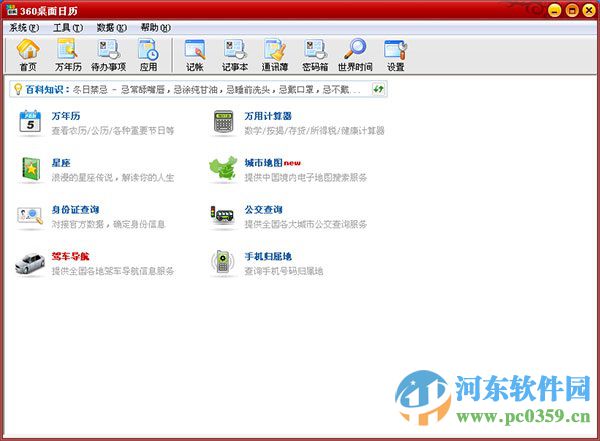This screenshot has width=600, height=441.
Task: Close the 360桌面日历 window
Action: coord(589,10)
